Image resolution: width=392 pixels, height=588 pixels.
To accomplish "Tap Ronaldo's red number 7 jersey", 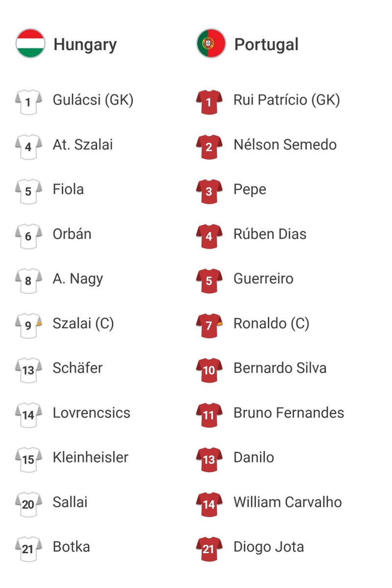I will (209, 325).
